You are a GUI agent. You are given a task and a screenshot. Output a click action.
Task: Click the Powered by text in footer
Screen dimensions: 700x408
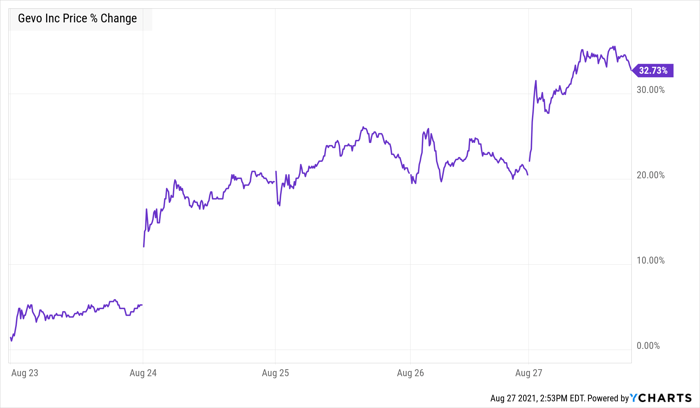[x=607, y=398]
